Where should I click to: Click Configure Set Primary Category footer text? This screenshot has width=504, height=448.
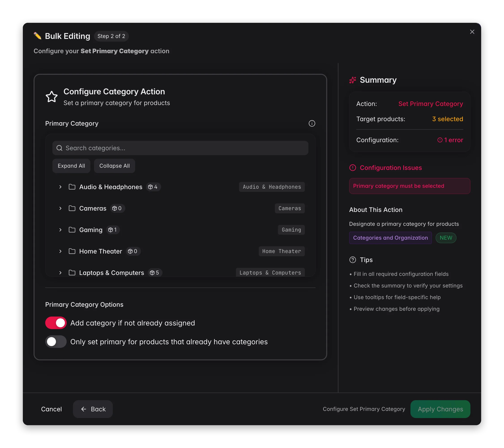tap(364, 409)
